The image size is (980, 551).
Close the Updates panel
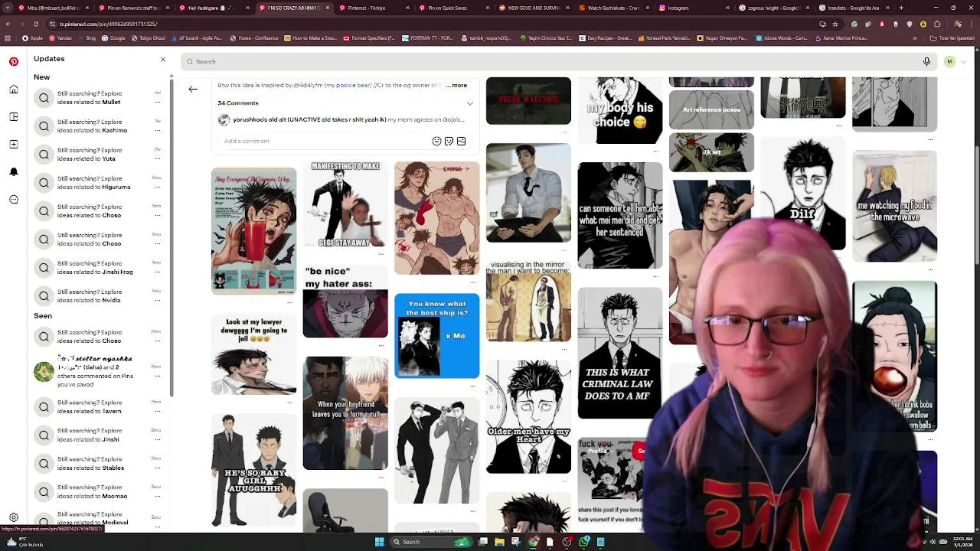click(x=162, y=59)
